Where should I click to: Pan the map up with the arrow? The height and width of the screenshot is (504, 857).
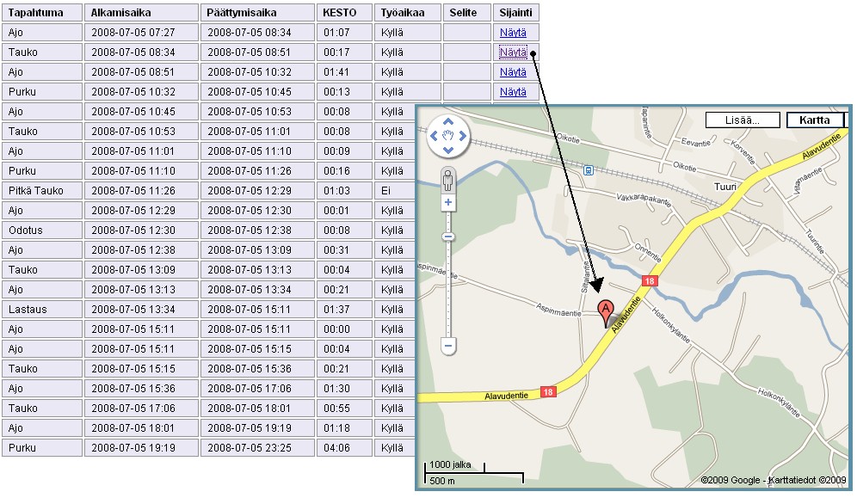pos(448,122)
